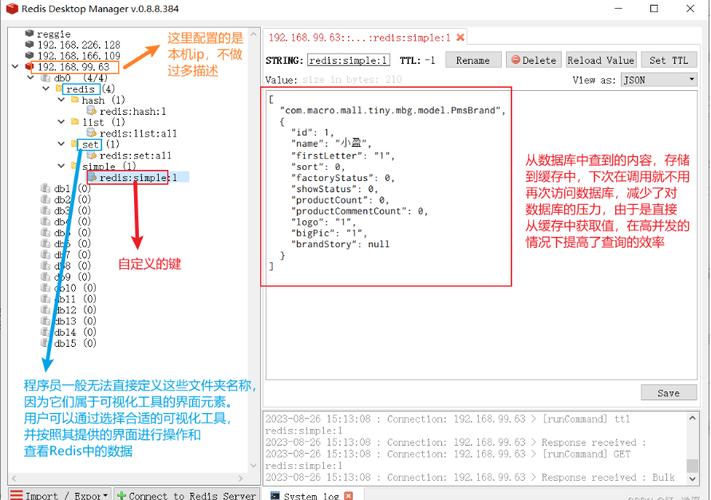
Task: Click the reggie connection server icon
Action: pyautogui.click(x=29, y=33)
